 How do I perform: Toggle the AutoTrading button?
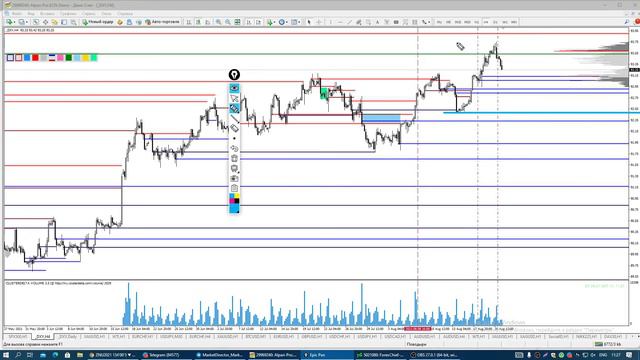tap(162, 22)
